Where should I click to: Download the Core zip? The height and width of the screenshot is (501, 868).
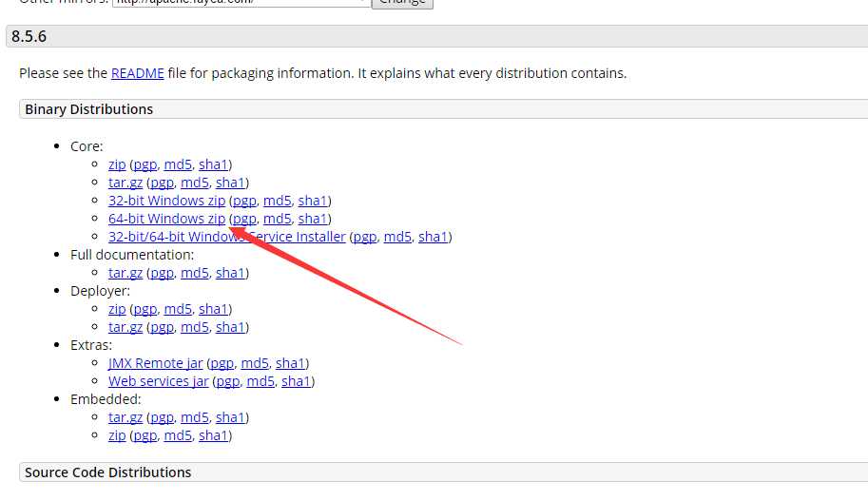coord(117,164)
